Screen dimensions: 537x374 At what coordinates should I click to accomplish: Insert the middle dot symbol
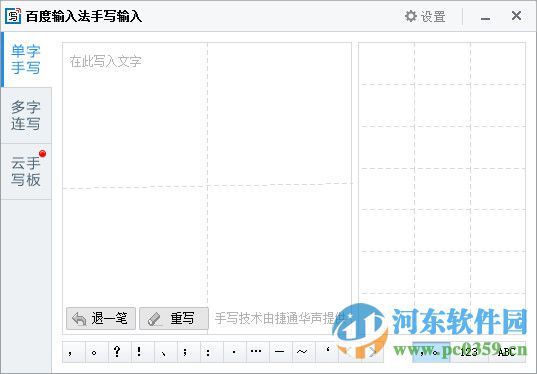point(234,352)
